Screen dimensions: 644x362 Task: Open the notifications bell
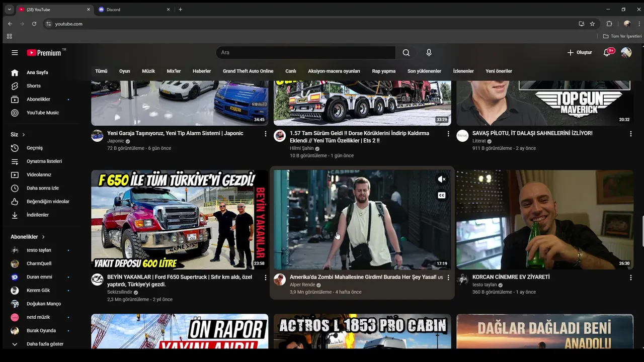[x=607, y=52]
